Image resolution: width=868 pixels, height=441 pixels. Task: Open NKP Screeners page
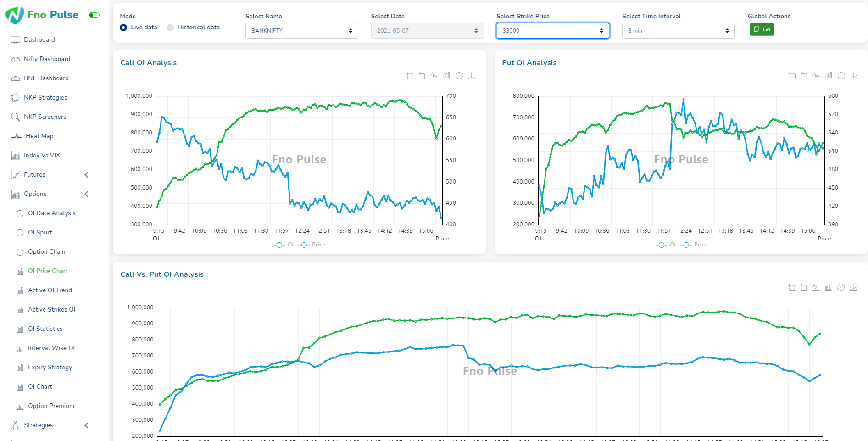[x=45, y=117]
